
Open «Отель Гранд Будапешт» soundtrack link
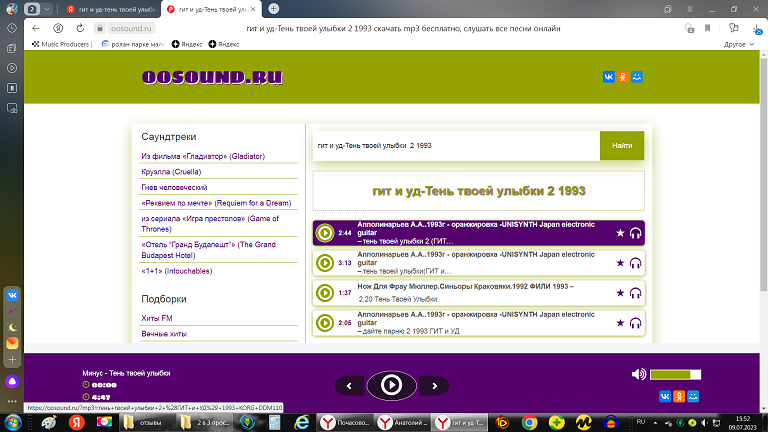208,250
